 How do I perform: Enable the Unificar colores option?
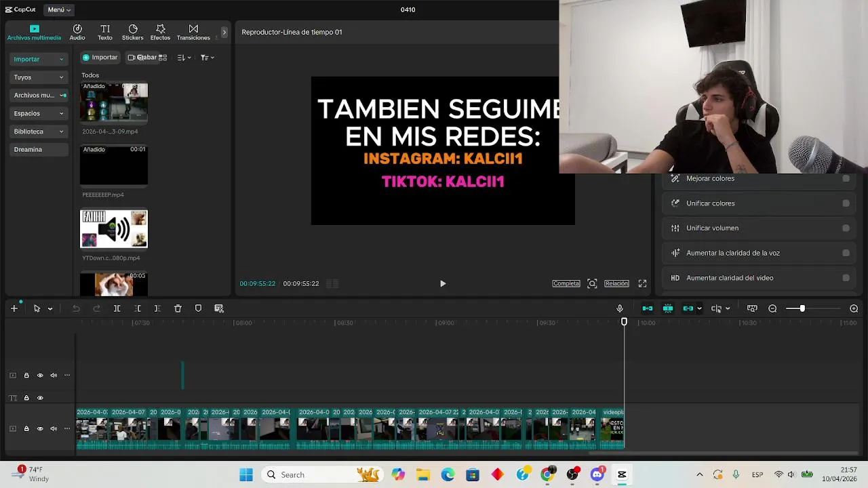tap(846, 203)
